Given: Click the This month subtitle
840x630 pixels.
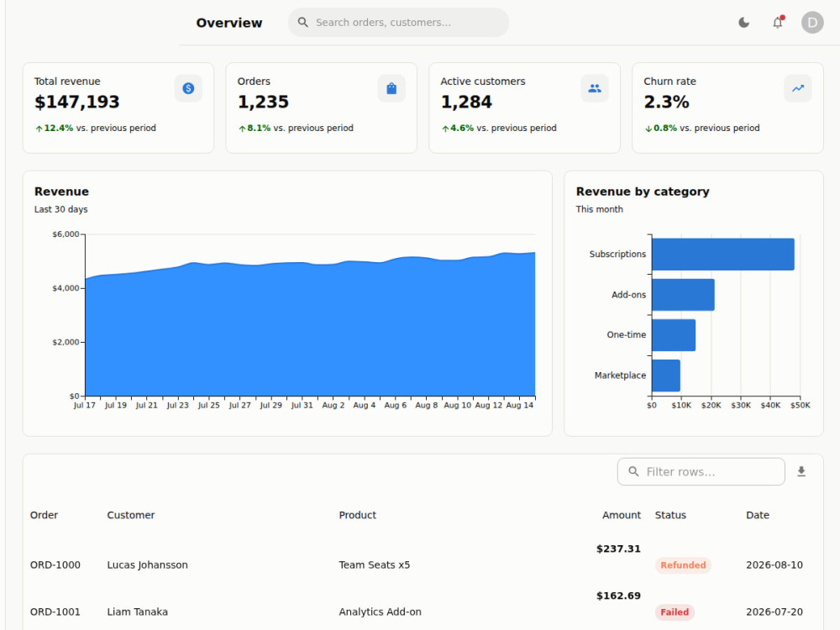Looking at the screenshot, I should point(600,209).
